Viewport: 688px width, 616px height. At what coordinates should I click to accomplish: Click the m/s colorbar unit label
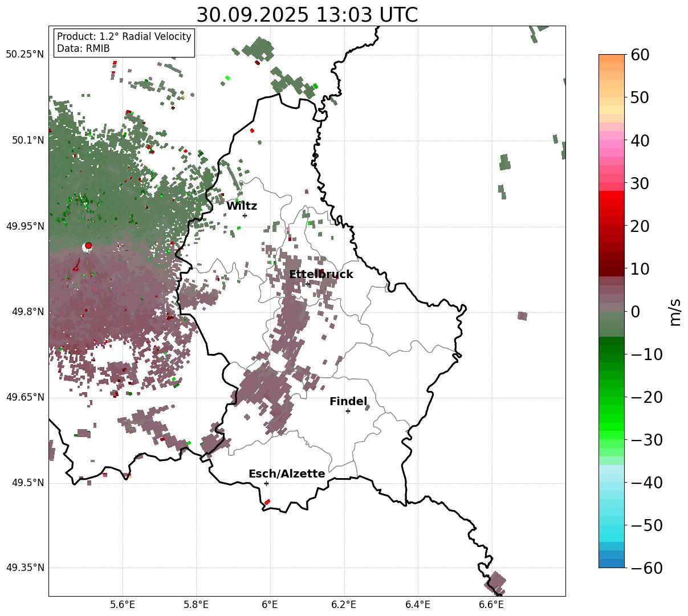pos(675,312)
